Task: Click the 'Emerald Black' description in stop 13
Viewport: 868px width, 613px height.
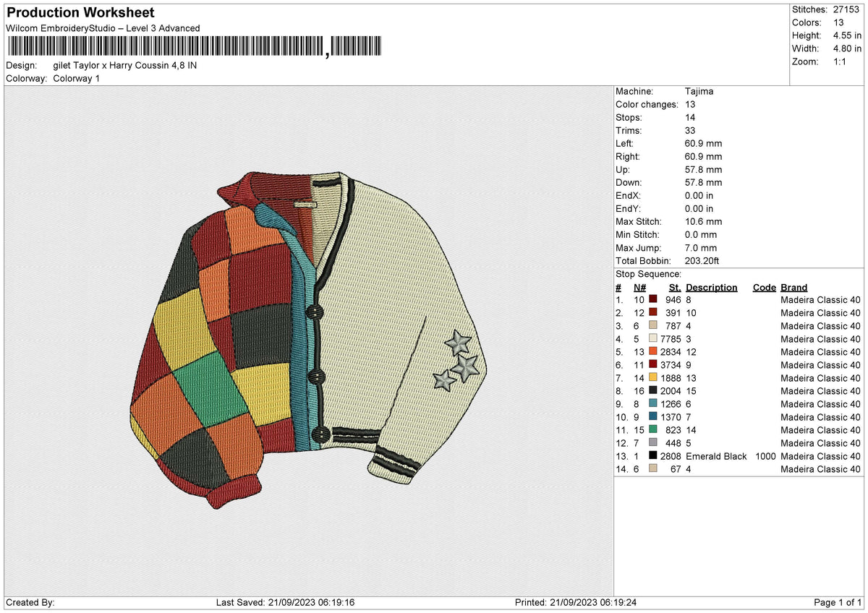Action: 716,455
